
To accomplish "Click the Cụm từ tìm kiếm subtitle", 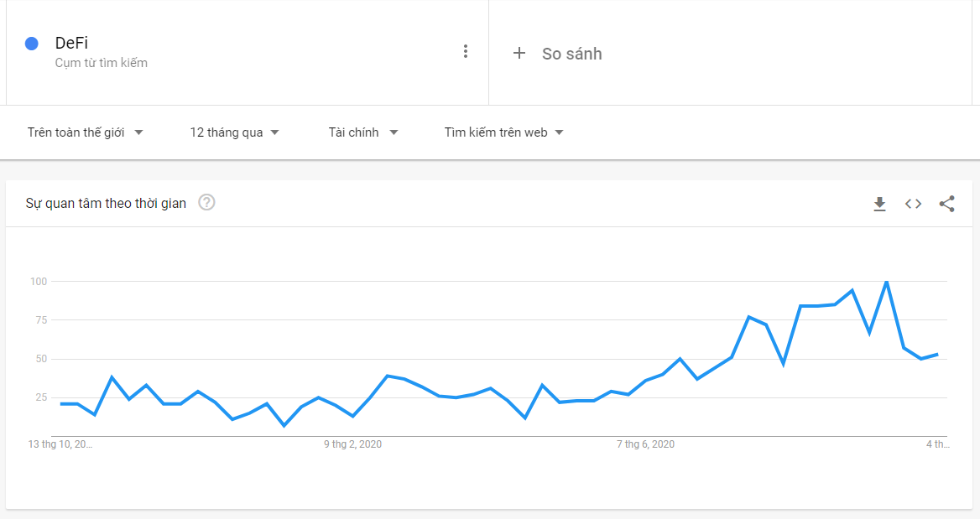I will (102, 63).
